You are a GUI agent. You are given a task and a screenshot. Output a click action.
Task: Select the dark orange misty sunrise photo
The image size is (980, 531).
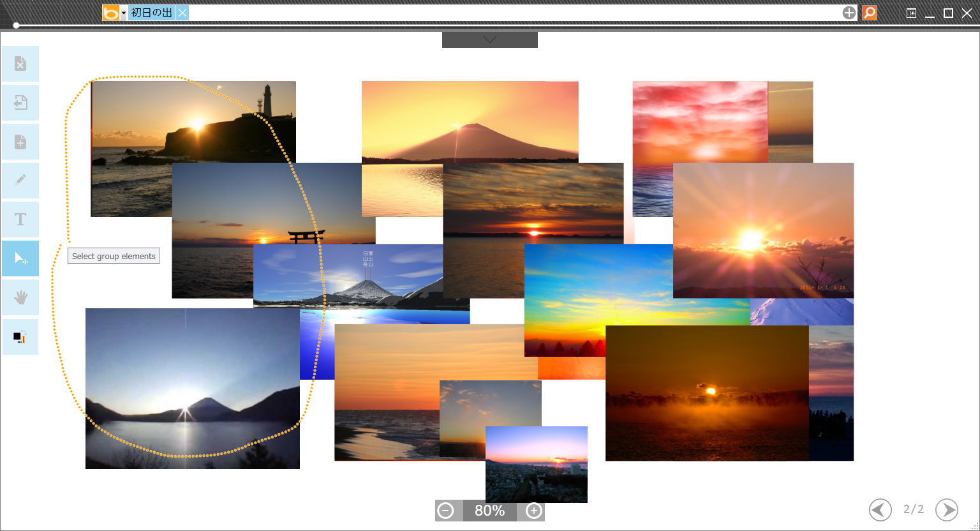(x=707, y=393)
